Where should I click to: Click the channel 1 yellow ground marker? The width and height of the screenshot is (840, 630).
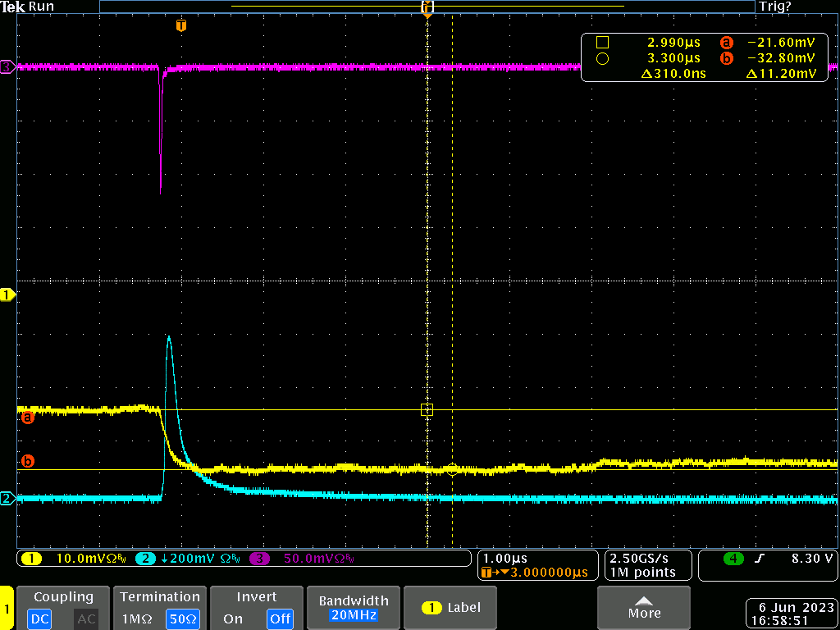pos(8,294)
